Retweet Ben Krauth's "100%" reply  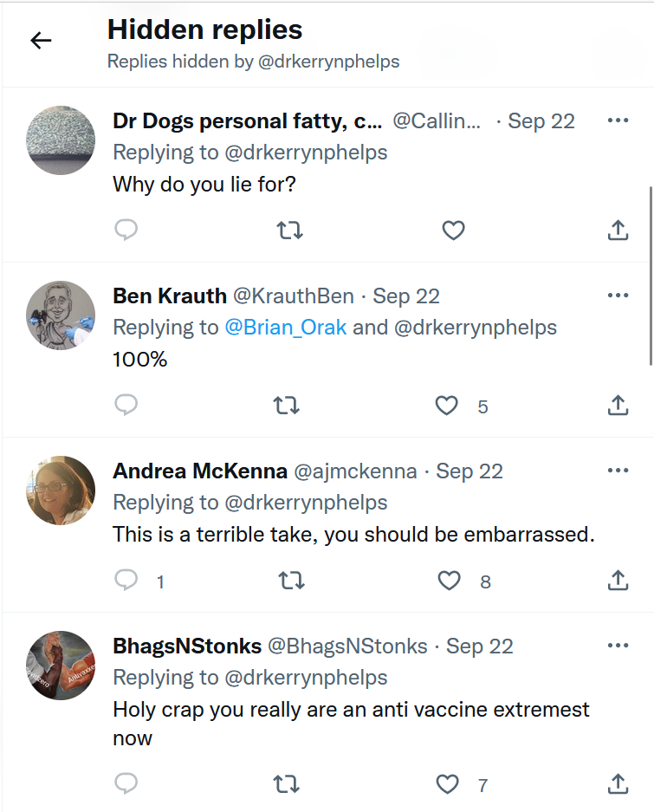[286, 405]
